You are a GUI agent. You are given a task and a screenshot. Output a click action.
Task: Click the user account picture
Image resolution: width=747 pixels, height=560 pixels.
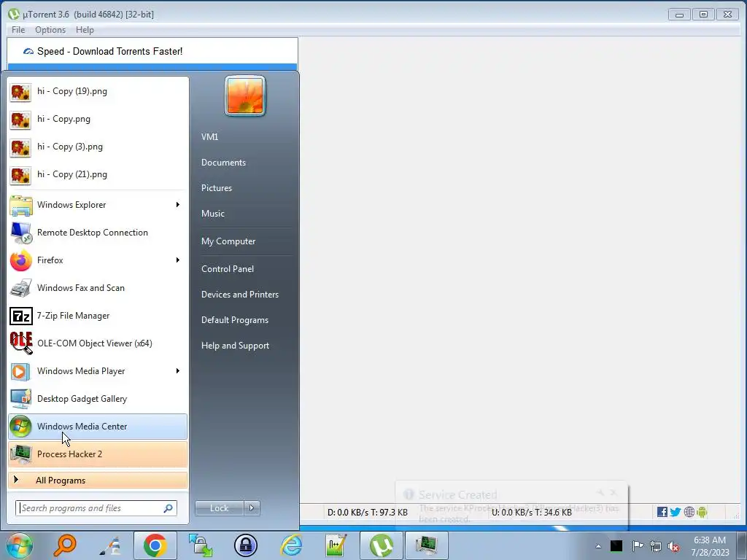pyautogui.click(x=245, y=96)
